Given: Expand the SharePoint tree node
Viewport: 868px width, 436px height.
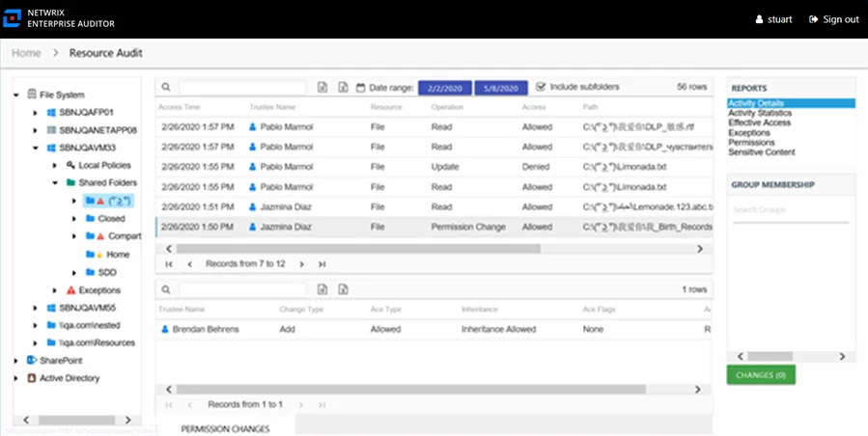Looking at the screenshot, I should [x=16, y=361].
